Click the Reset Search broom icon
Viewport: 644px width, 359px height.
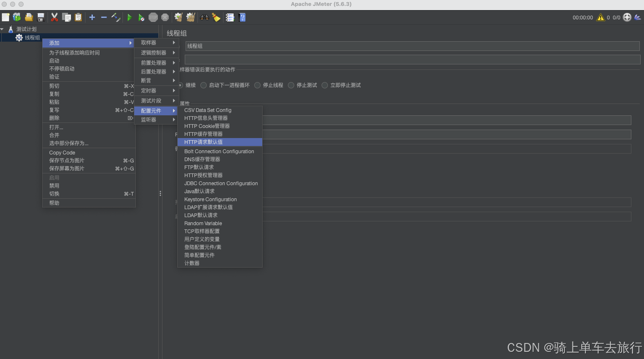(216, 17)
